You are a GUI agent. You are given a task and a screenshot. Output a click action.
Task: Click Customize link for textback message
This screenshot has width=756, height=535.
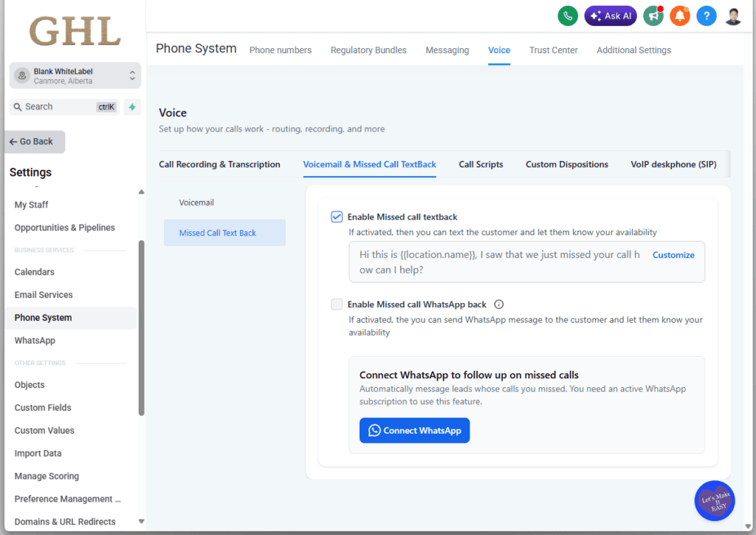click(x=673, y=255)
